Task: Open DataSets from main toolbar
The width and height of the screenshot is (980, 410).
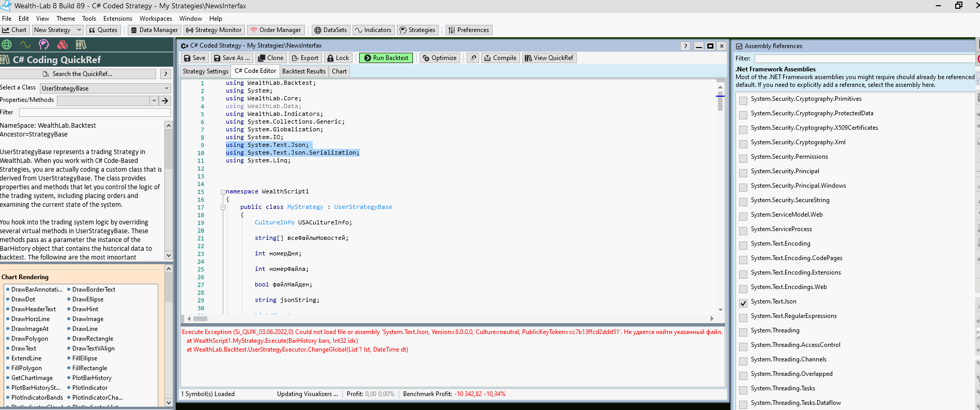Action: click(331, 30)
